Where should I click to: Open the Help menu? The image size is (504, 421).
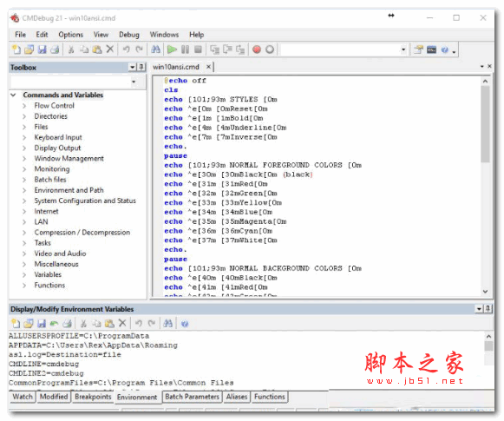(x=196, y=35)
